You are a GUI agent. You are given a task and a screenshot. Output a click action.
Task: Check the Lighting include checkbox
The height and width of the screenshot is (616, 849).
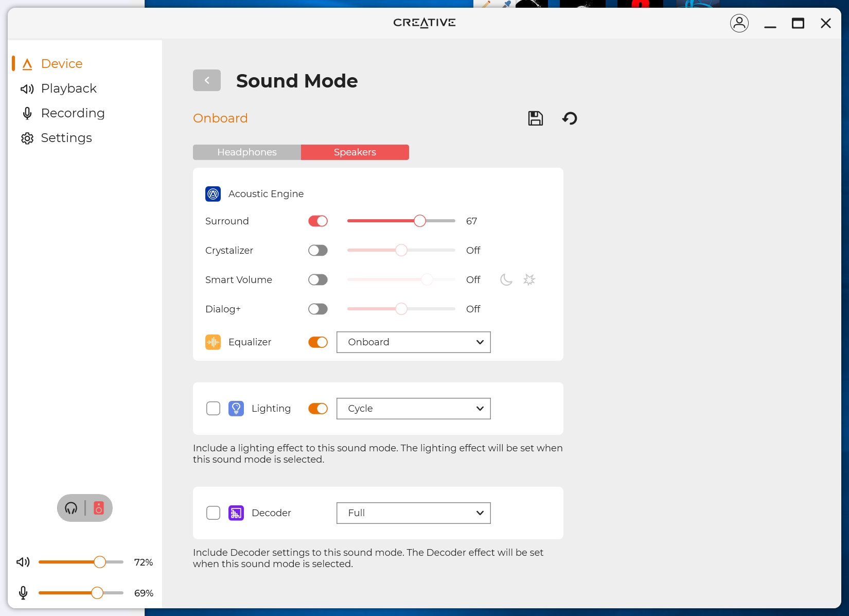tap(213, 409)
